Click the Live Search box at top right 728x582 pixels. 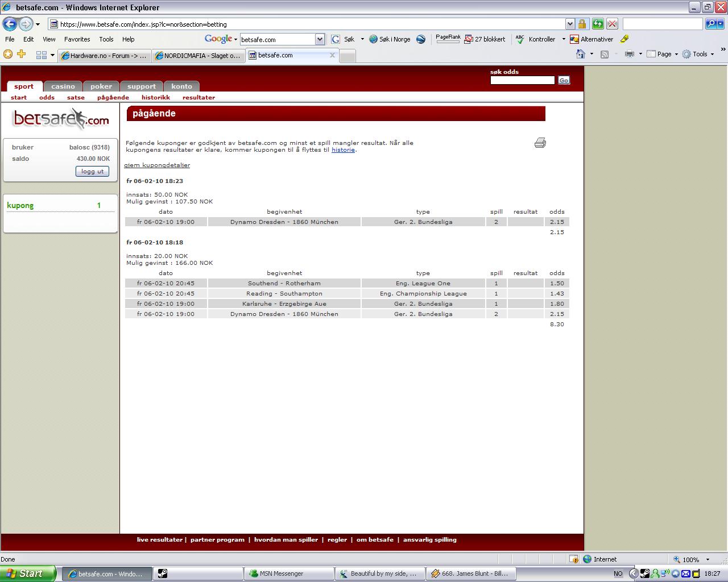pos(663,24)
